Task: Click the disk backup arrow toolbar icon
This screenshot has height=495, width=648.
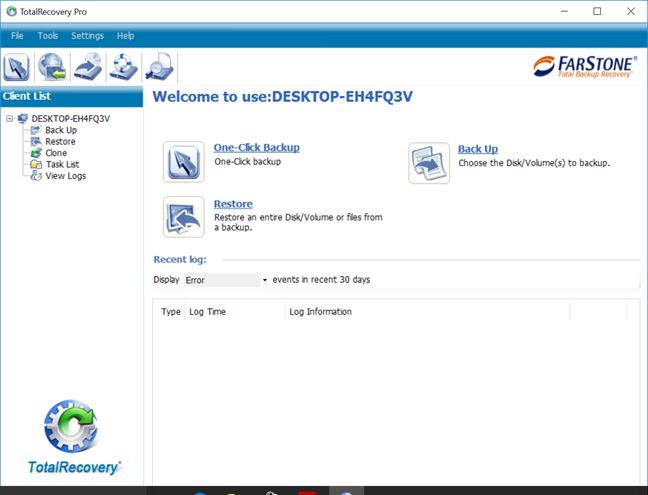Action: (88, 67)
